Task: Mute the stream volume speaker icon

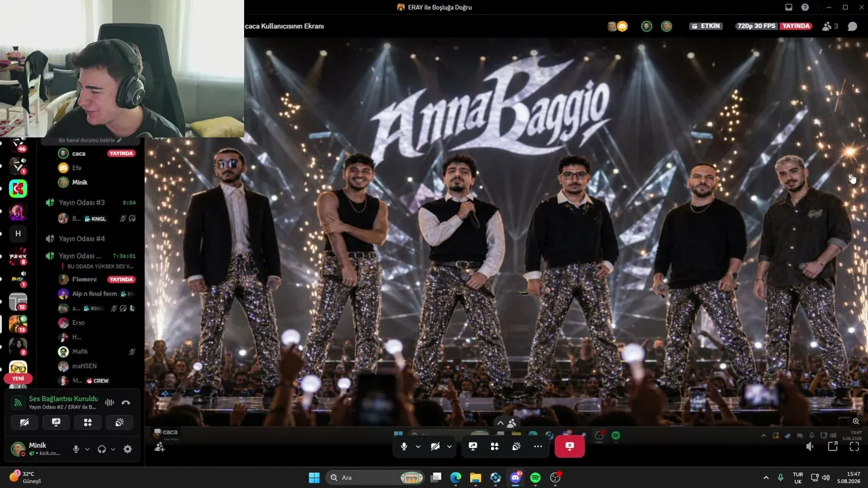Action: point(810,447)
